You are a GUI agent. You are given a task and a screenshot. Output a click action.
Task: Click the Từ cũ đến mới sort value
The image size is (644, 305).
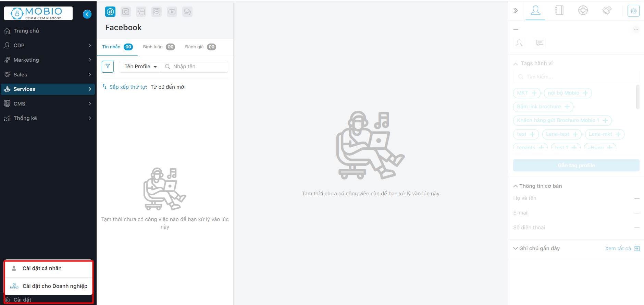pyautogui.click(x=168, y=87)
